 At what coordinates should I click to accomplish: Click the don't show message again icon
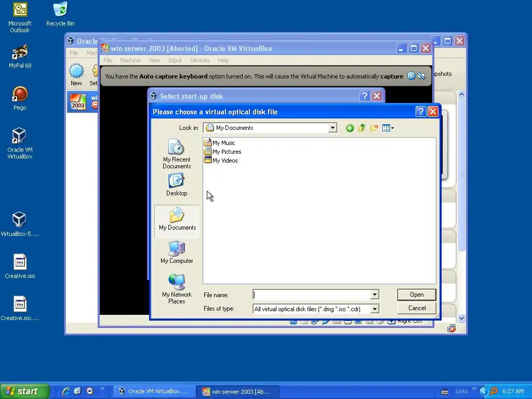(x=421, y=76)
